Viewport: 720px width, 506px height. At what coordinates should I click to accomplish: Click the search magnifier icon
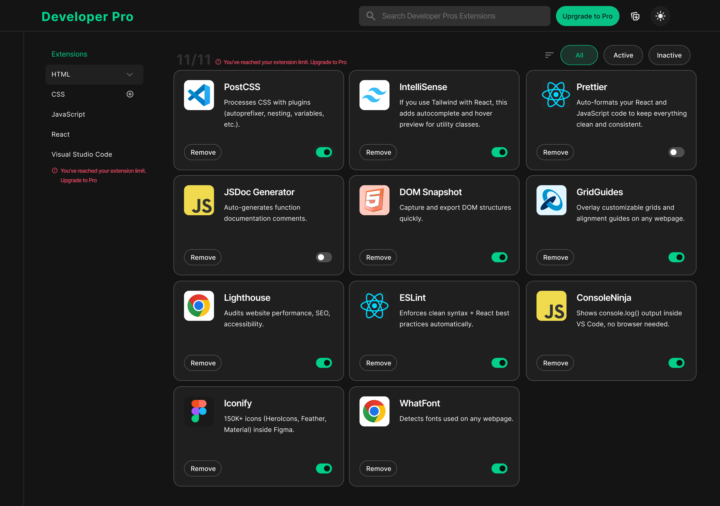(371, 16)
